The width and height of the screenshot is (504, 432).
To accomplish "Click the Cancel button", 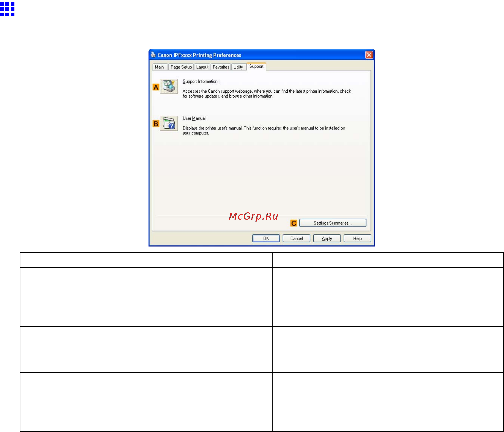I will tap(297, 238).
